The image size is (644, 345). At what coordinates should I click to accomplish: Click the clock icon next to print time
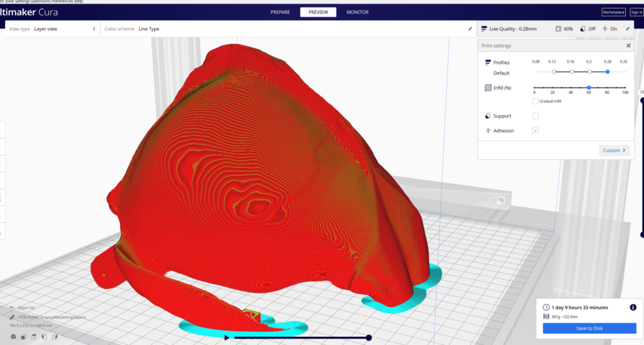547,307
